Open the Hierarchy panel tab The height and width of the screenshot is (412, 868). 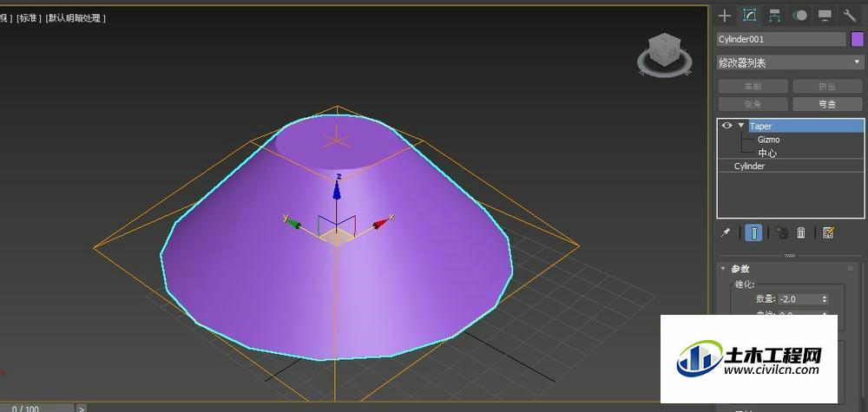coord(774,16)
